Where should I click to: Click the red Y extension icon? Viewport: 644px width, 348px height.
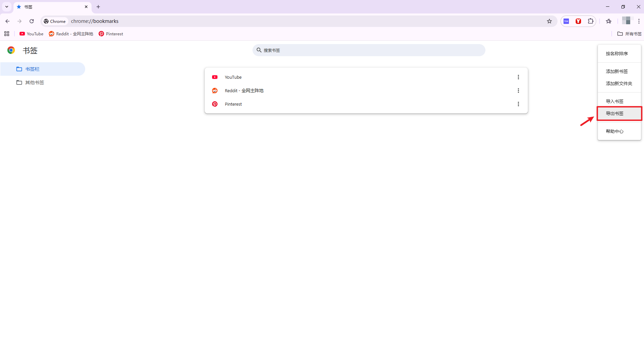coord(578,21)
